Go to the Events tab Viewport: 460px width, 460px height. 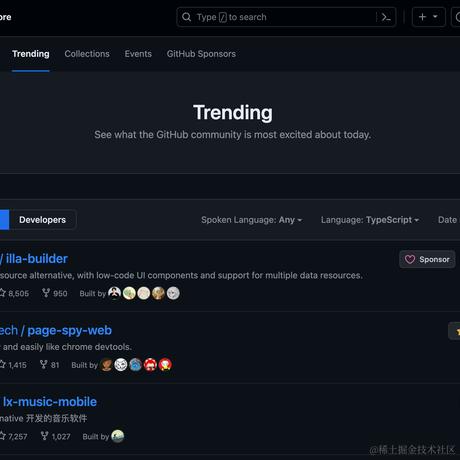138,54
